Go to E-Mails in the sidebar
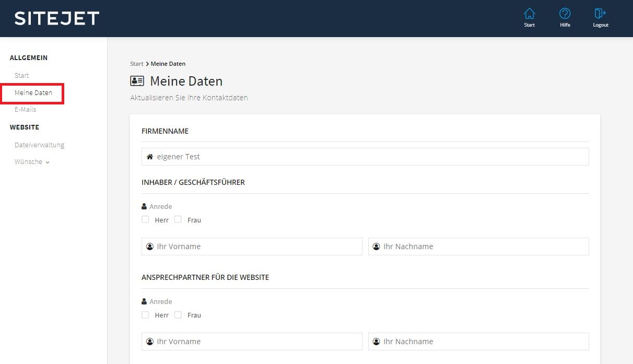 click(x=25, y=110)
